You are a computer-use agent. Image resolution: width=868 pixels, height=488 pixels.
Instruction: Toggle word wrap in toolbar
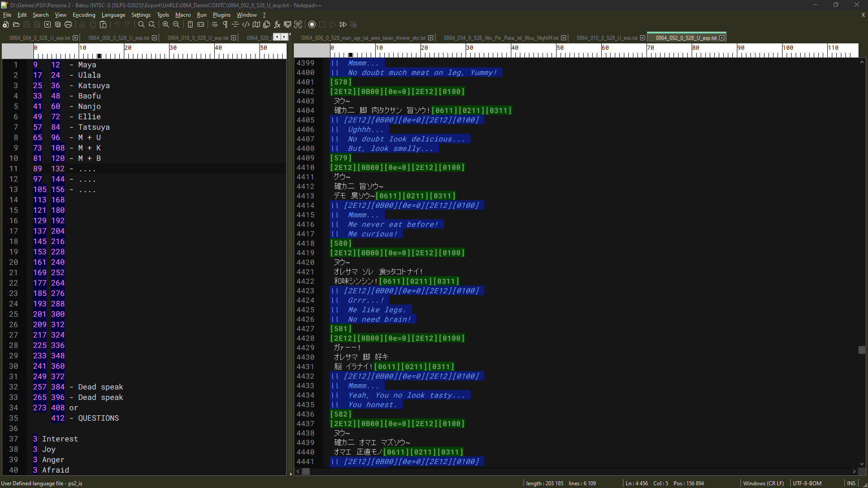[215, 24]
